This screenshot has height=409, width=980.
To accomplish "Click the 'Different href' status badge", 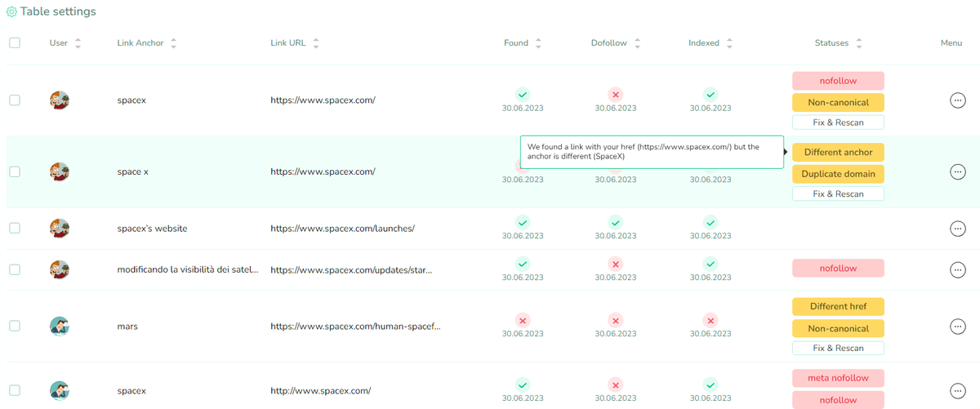I will click(x=838, y=307).
